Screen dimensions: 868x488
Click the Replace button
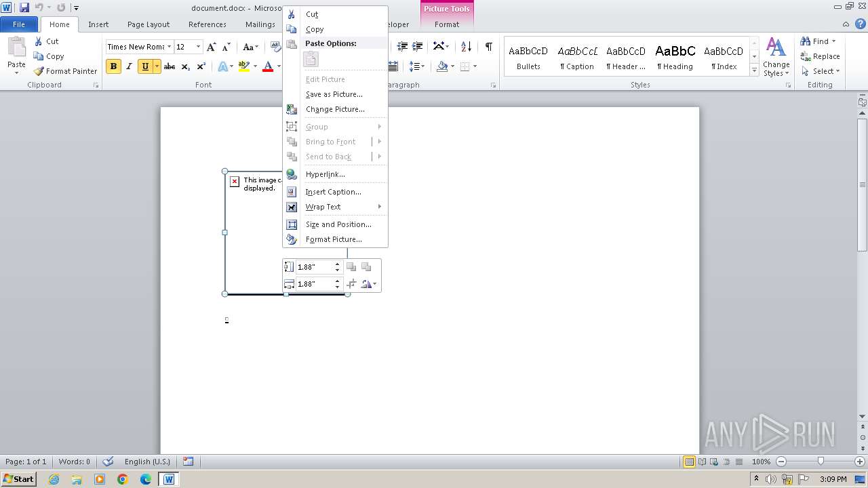(x=821, y=56)
